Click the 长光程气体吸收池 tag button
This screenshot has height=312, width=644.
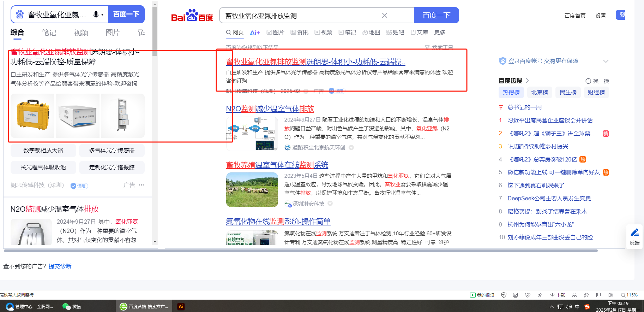[x=43, y=167]
